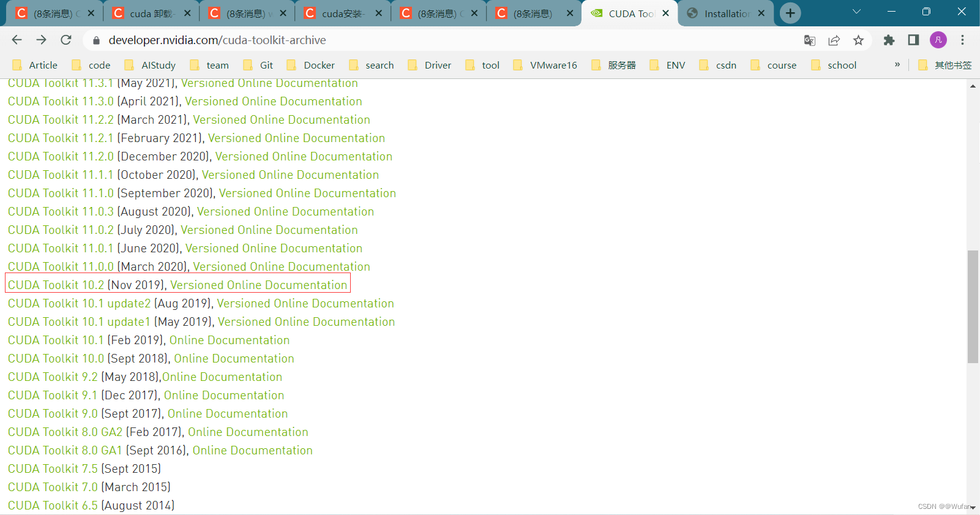Open a new browser tab

(x=790, y=13)
